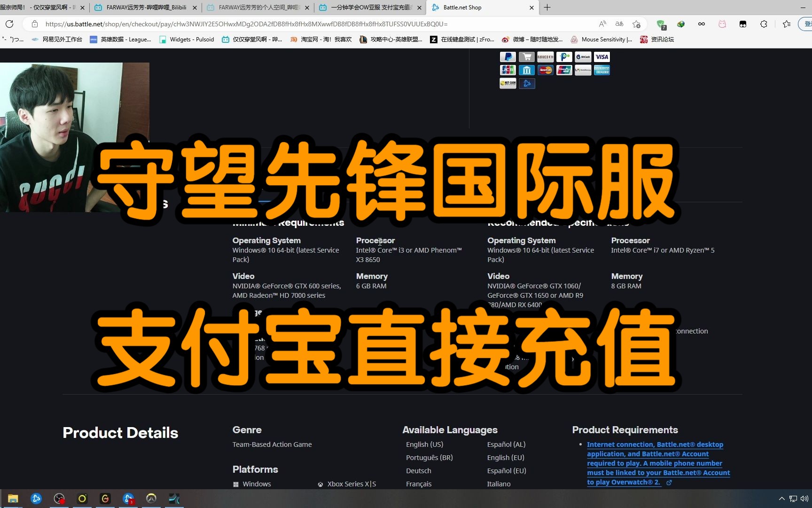The width and height of the screenshot is (812, 508).
Task: Show hidden system tray icons chevron
Action: [x=782, y=499]
